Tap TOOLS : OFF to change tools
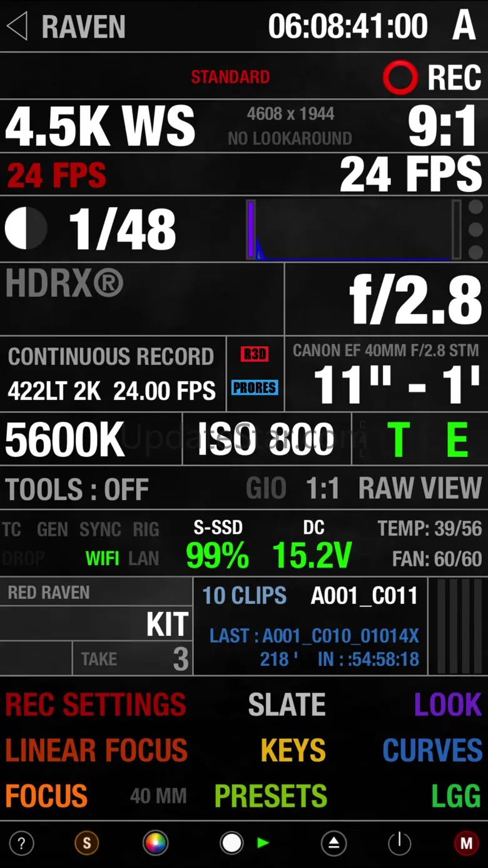This screenshot has width=488, height=868. [x=77, y=489]
